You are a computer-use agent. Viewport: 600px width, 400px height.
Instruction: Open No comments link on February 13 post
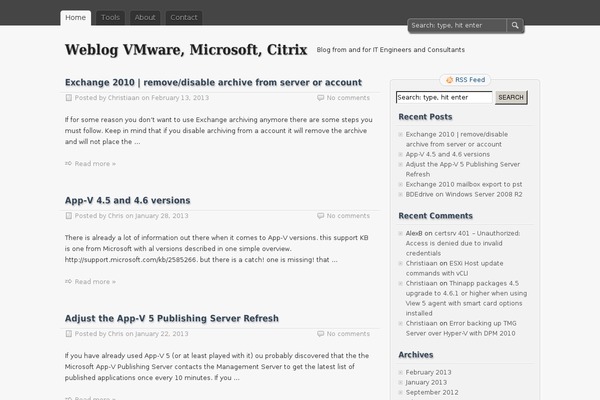click(348, 98)
